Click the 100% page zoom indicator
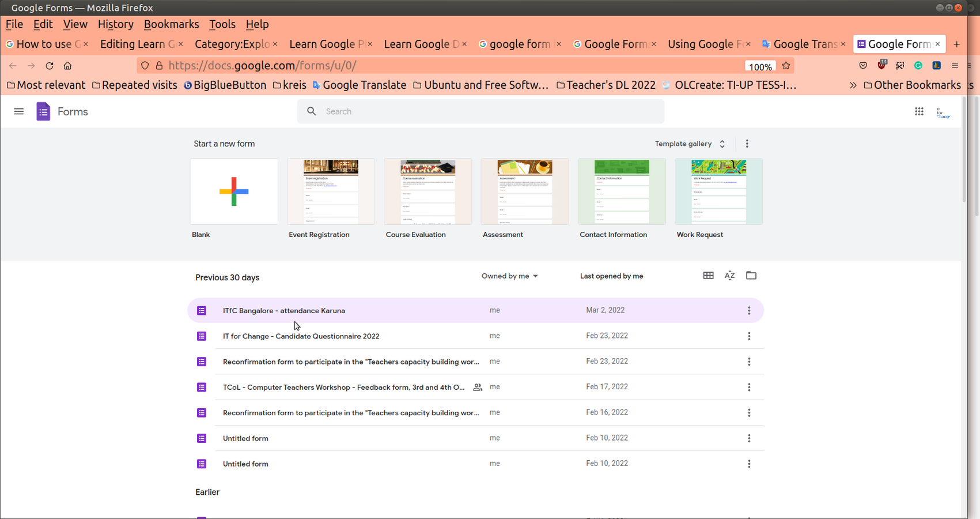Screen dimensions: 980x519 760,66
